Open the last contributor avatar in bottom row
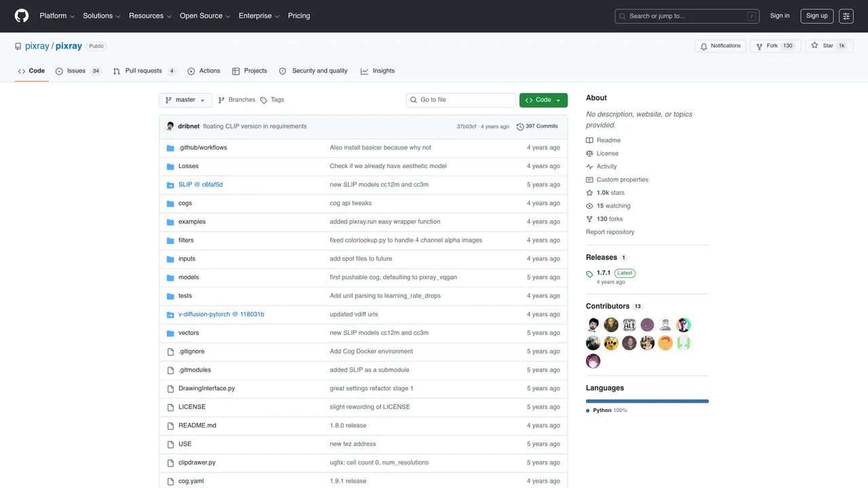Image resolution: width=868 pixels, height=488 pixels. pyautogui.click(x=593, y=361)
